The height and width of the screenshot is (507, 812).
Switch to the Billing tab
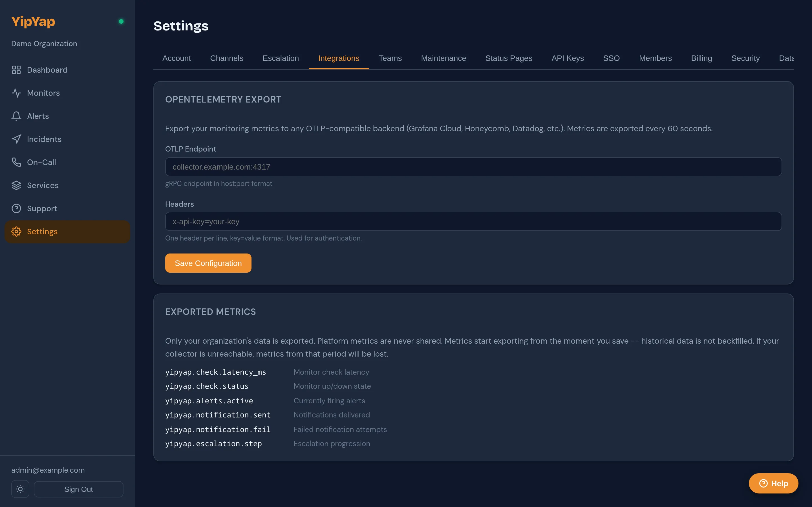click(701, 58)
